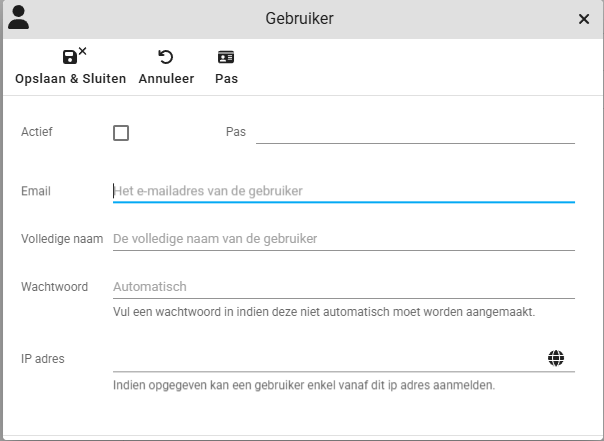The width and height of the screenshot is (604, 441).
Task: Click the password hint text below Wachtwoord
Action: [x=324, y=312]
